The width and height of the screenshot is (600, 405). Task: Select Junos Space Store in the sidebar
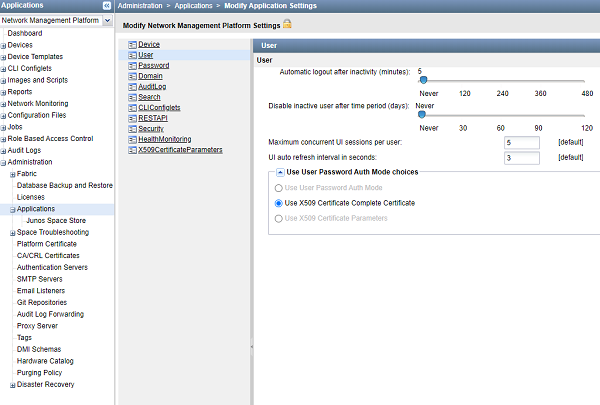click(x=55, y=220)
